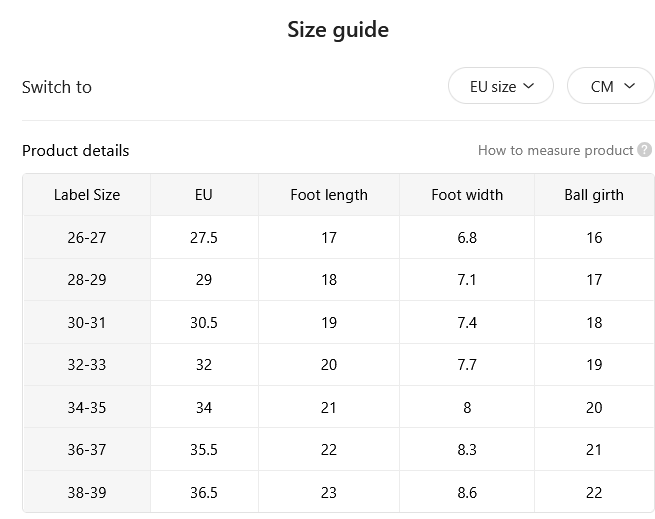
Task: Click the Foot length column header
Action: 329,195
